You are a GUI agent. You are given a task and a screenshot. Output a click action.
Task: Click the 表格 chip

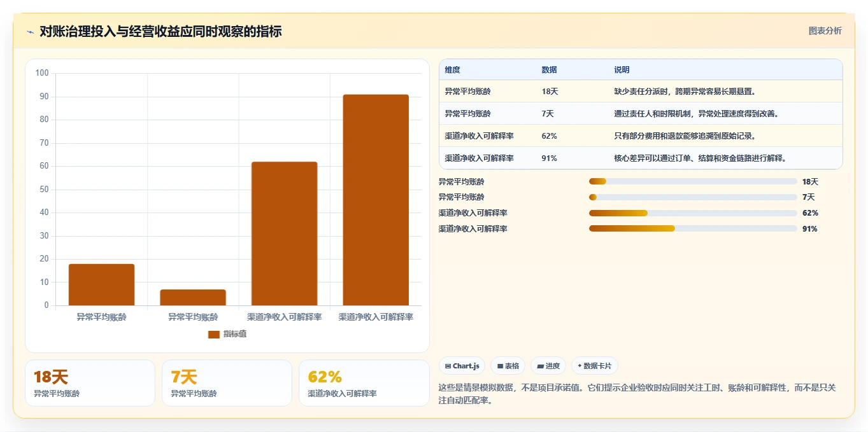pos(508,366)
